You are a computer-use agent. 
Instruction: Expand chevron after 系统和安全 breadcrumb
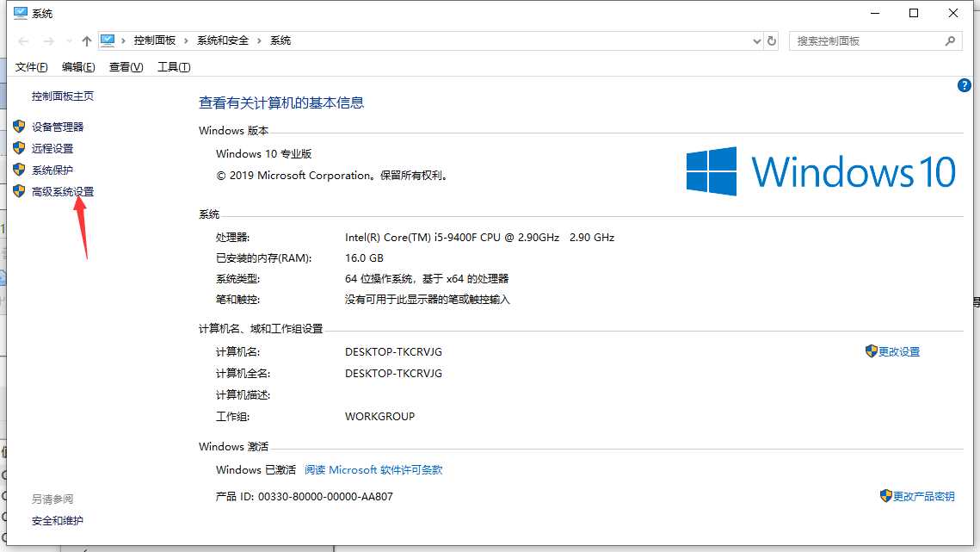coord(259,40)
